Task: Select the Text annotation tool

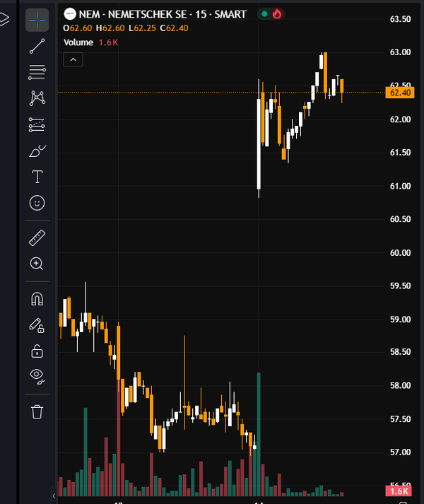Action: click(x=37, y=177)
